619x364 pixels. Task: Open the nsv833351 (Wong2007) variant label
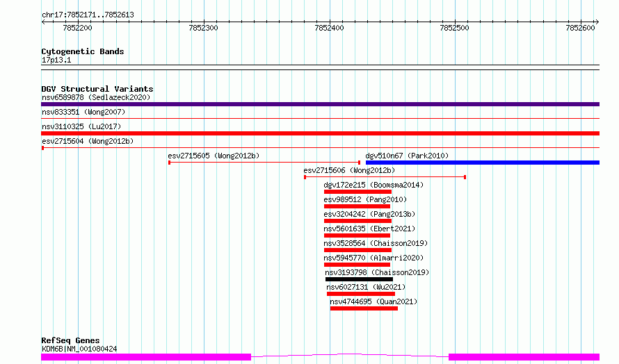click(x=83, y=112)
